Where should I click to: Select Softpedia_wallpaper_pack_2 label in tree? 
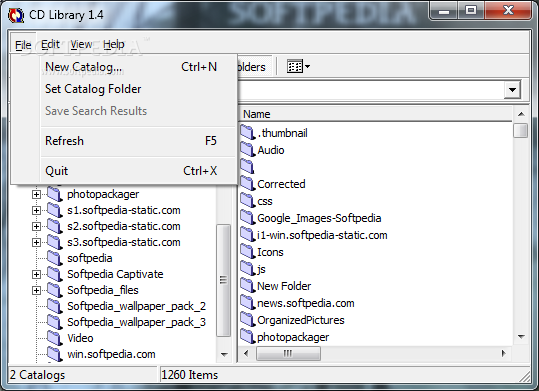[x=136, y=306]
